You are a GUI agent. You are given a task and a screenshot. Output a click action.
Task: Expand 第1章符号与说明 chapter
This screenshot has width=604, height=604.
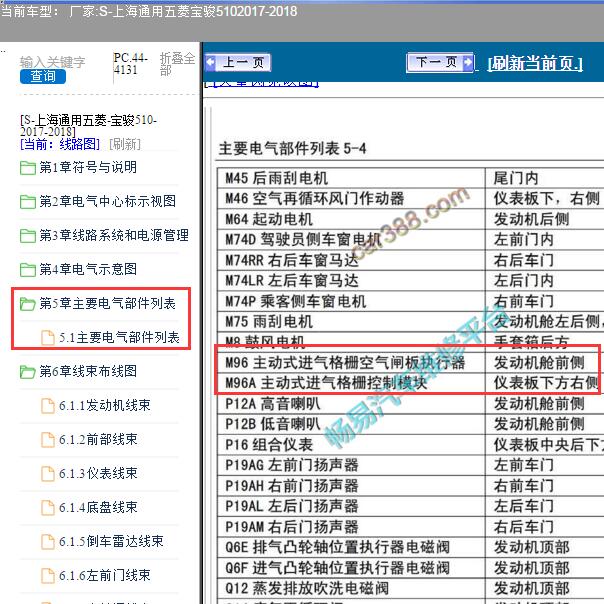[88, 168]
